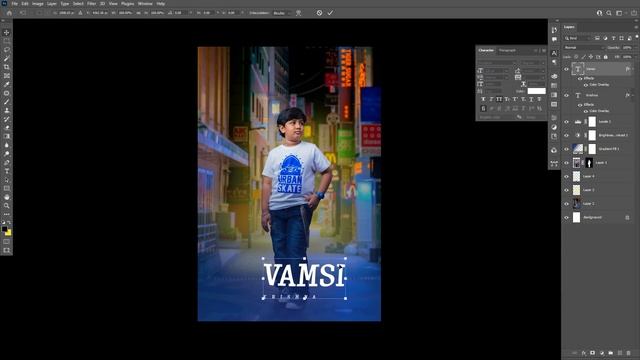
Task: Select the Horizontal Type tool
Action: (7, 171)
